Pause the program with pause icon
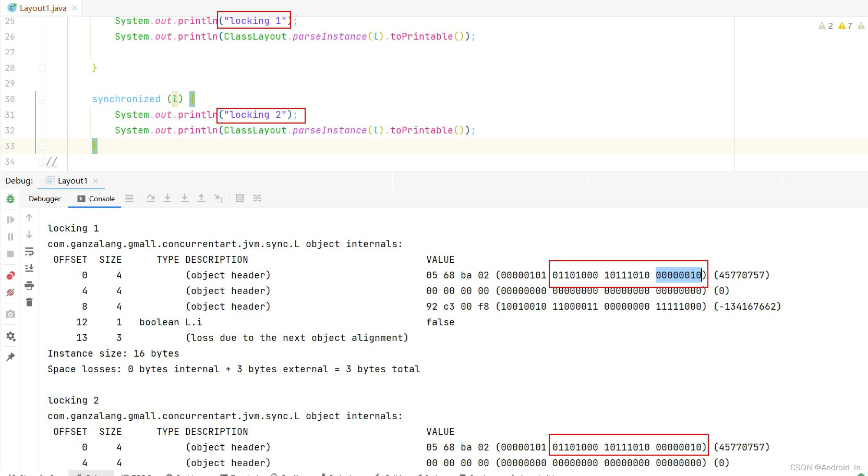This screenshot has height=476, width=868. (x=10, y=237)
